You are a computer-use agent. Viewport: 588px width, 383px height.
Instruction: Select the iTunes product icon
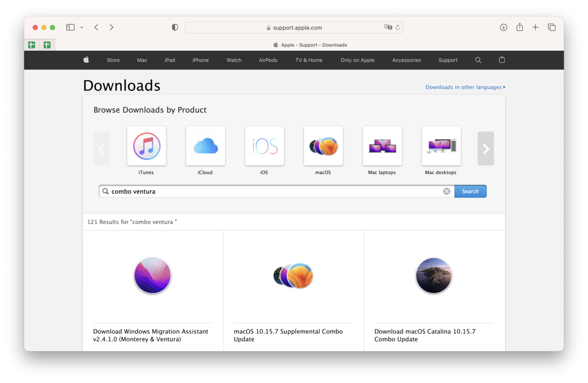tap(147, 146)
